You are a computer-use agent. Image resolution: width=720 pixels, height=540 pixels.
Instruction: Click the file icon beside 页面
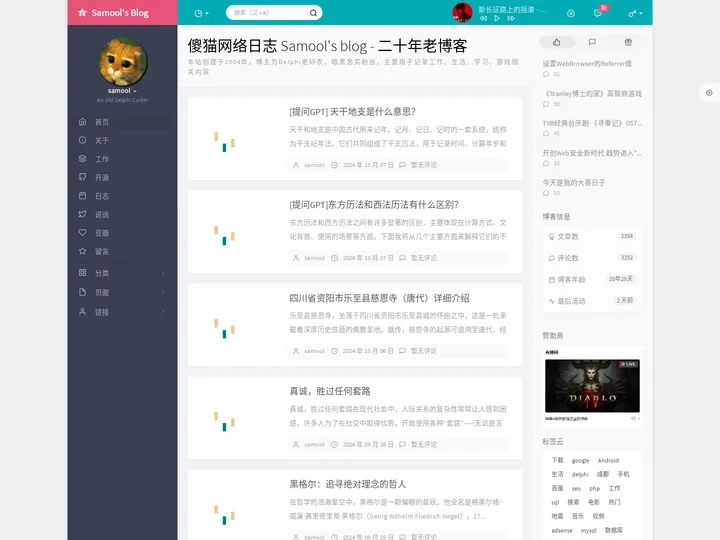point(83,292)
